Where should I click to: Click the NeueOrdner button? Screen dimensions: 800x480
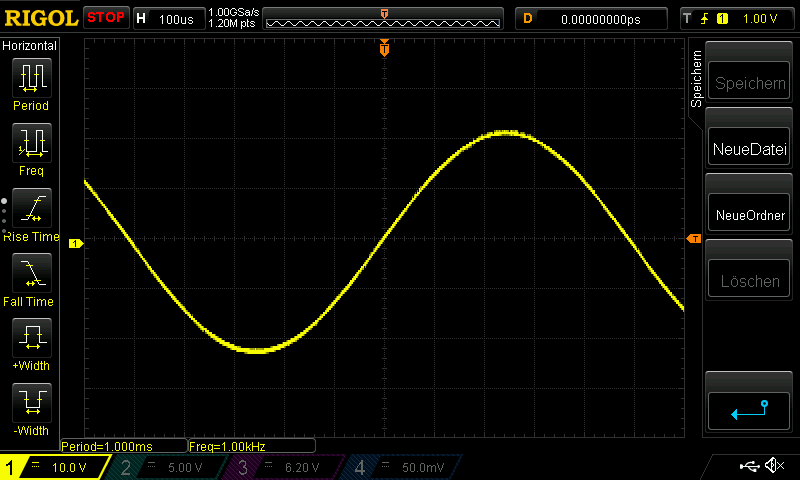[x=749, y=214]
